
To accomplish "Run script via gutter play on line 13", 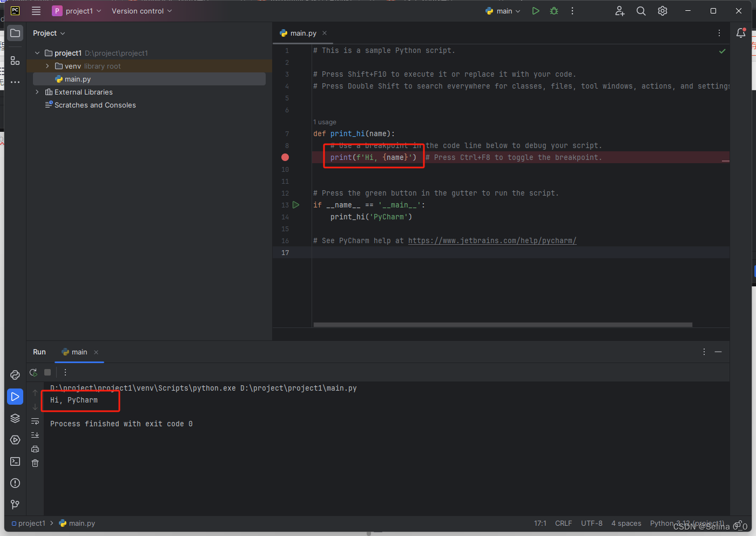I will pyautogui.click(x=296, y=205).
